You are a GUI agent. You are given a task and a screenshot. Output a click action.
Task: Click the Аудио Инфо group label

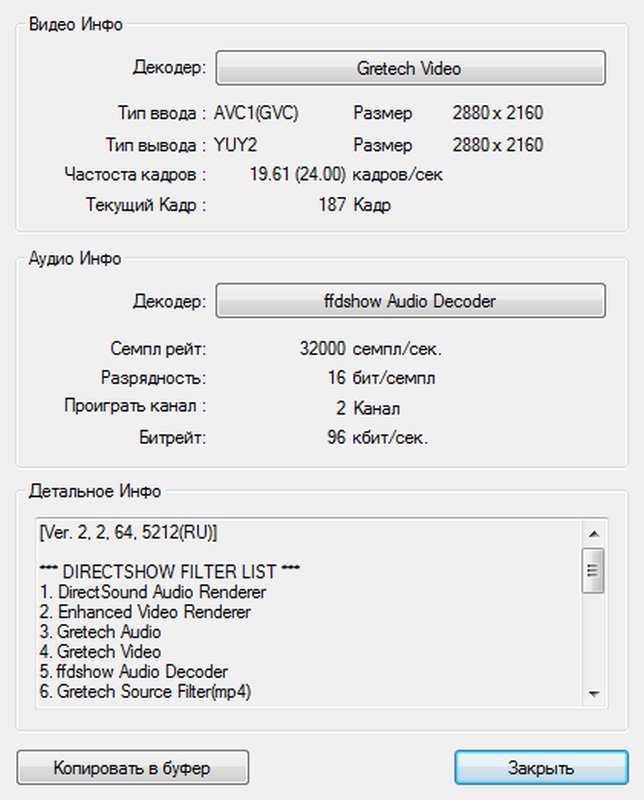click(75, 258)
